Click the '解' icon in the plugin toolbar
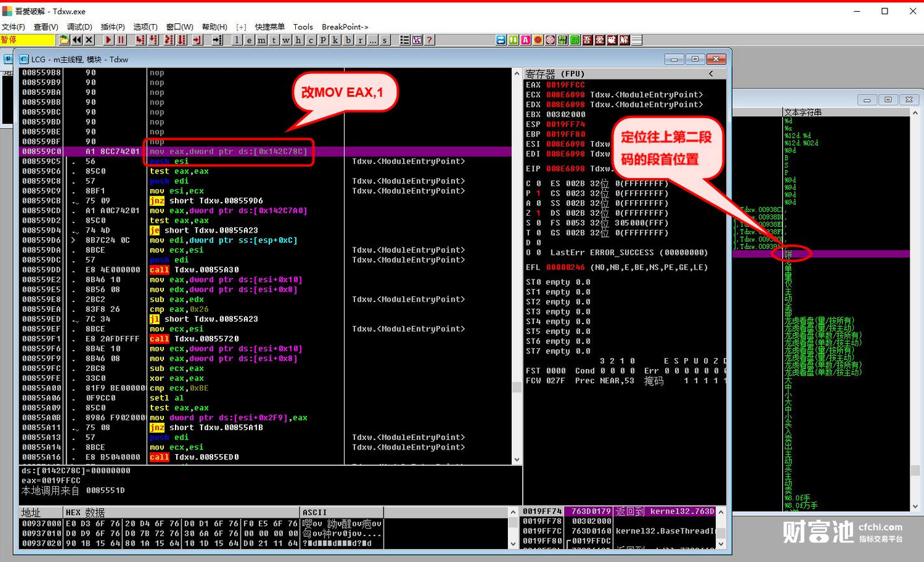Viewport: 924px width, 562px height. (624, 40)
